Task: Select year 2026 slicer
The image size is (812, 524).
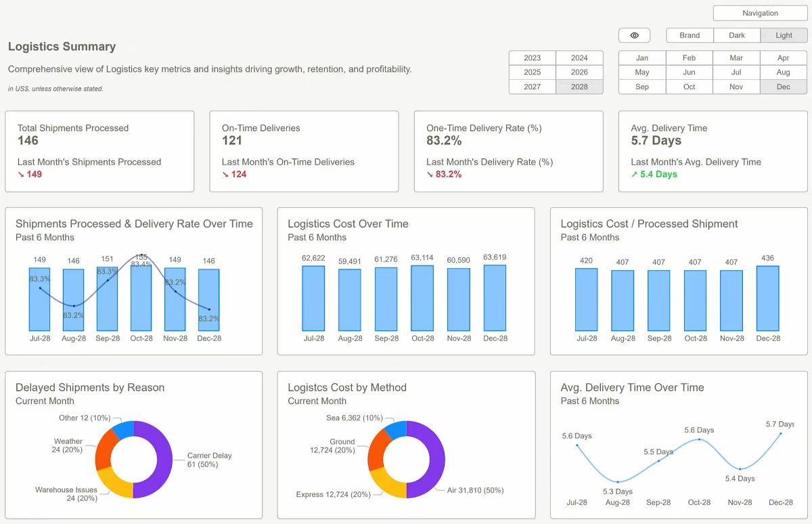Action: pos(579,72)
